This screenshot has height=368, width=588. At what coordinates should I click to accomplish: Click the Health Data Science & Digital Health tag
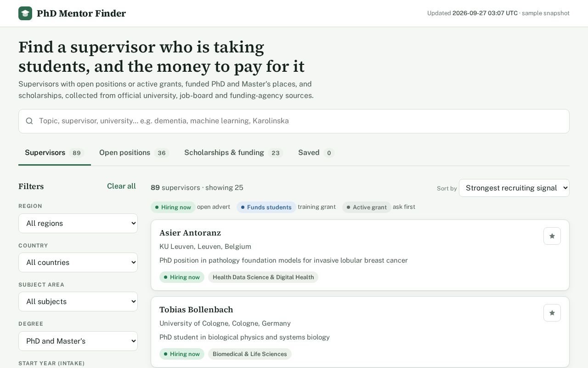263,277
